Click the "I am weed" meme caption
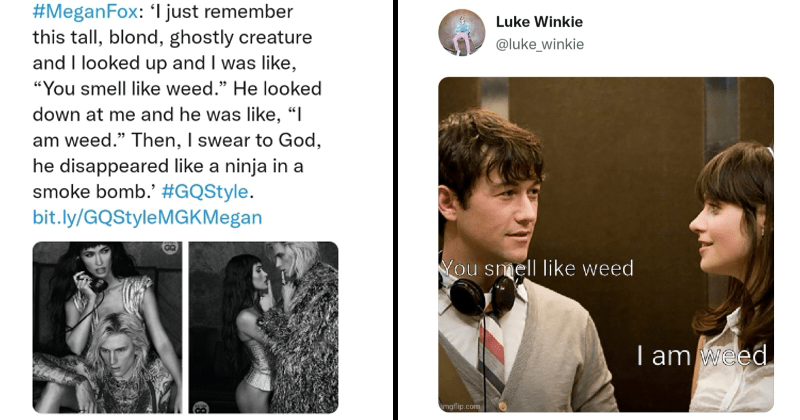The width and height of the screenshot is (800, 420). click(x=701, y=354)
